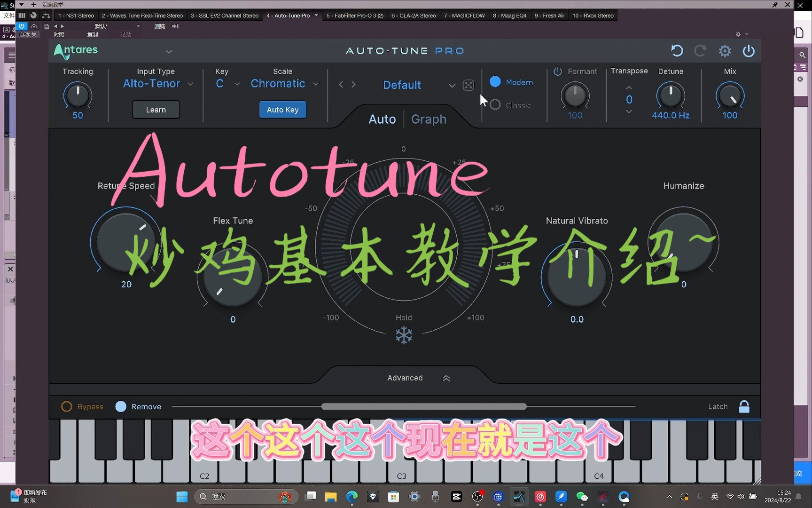The width and height of the screenshot is (812, 508).
Task: Switch to the Graph tab
Action: click(428, 119)
